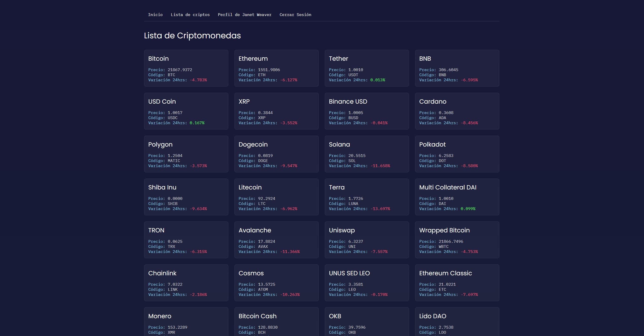Click UNUS SED LEO variation -0.170%
Image resolution: width=644 pixels, height=336 pixels.
point(379,295)
